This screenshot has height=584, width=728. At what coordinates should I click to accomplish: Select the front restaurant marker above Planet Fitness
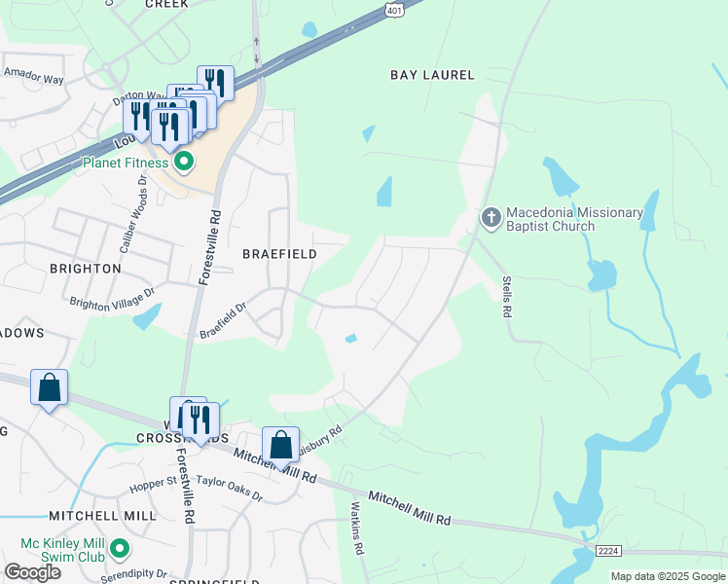click(171, 130)
